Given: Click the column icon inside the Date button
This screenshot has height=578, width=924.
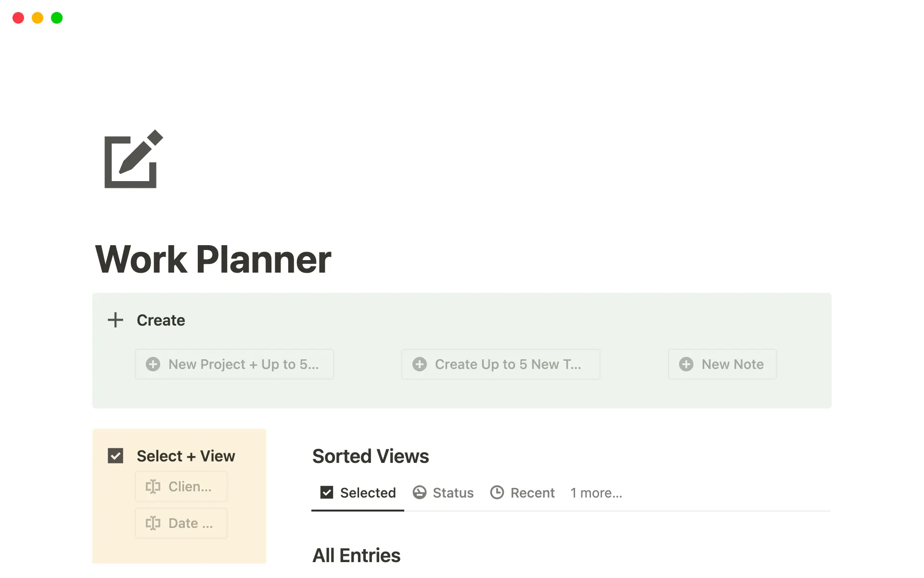Looking at the screenshot, I should point(153,523).
